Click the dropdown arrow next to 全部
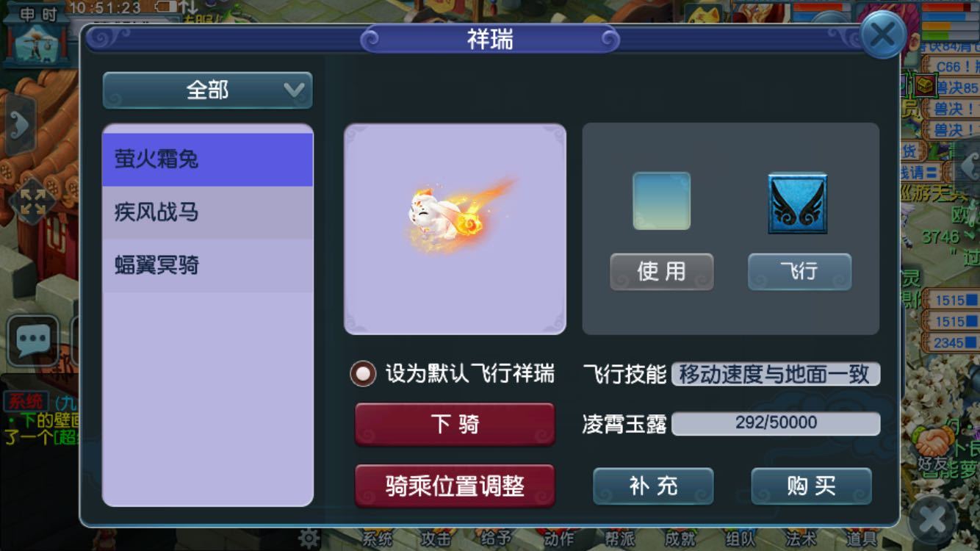The height and width of the screenshot is (551, 980). [294, 90]
